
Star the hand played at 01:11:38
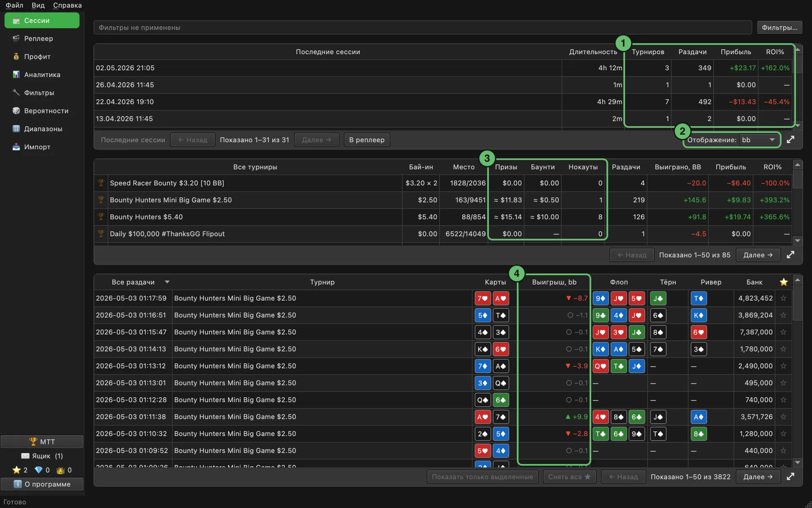[x=783, y=417]
